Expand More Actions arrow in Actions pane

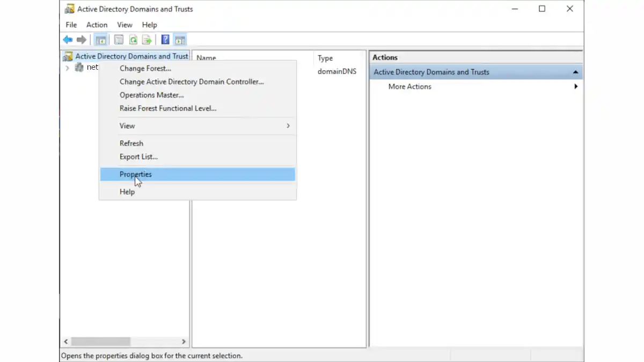pyautogui.click(x=576, y=86)
